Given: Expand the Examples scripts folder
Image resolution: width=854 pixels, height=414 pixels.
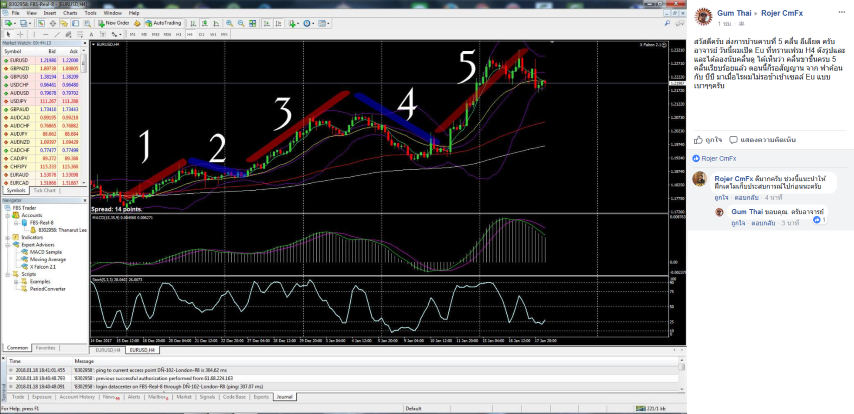Looking at the screenshot, I should point(16,282).
